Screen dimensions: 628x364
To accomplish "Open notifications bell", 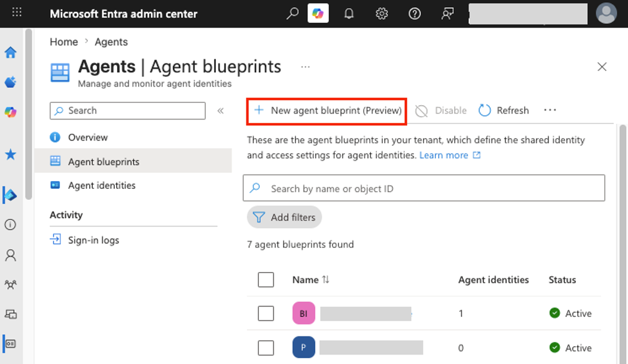I will [349, 14].
